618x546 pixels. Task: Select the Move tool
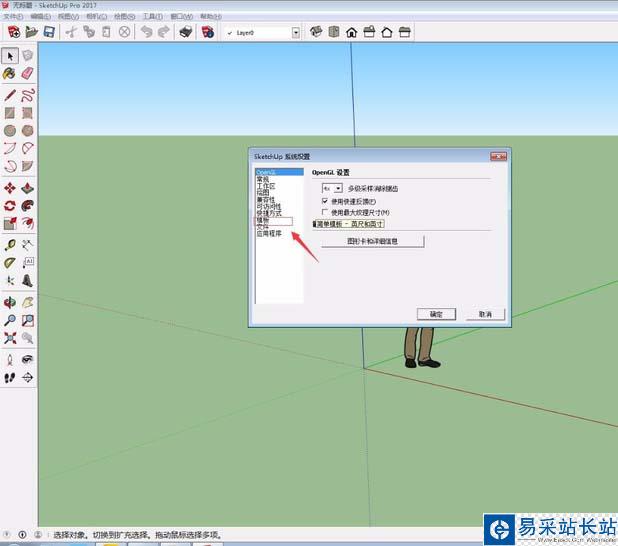point(10,188)
